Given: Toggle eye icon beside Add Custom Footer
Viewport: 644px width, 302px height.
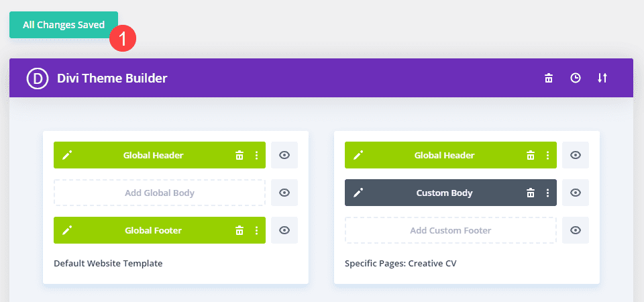Looking at the screenshot, I should pyautogui.click(x=576, y=230).
